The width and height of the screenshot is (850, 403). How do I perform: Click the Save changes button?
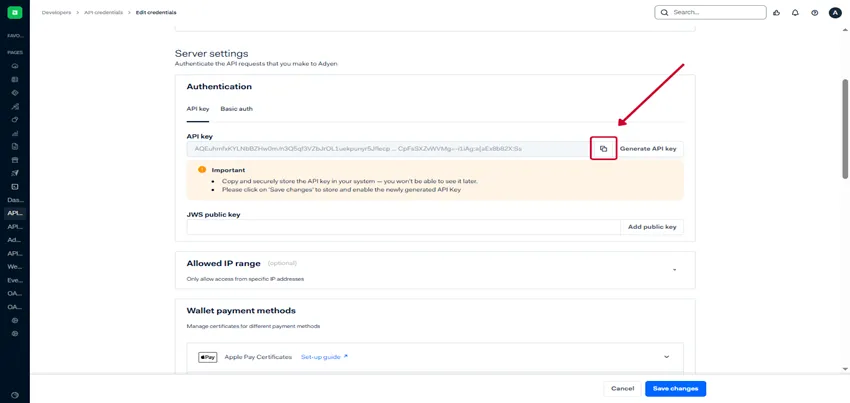coord(675,389)
